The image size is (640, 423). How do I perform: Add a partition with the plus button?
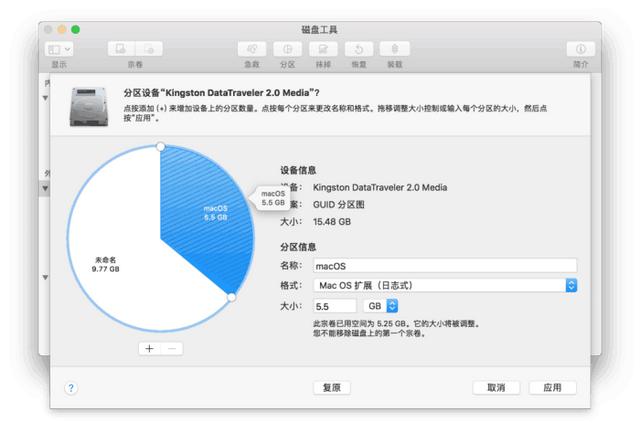click(x=149, y=349)
